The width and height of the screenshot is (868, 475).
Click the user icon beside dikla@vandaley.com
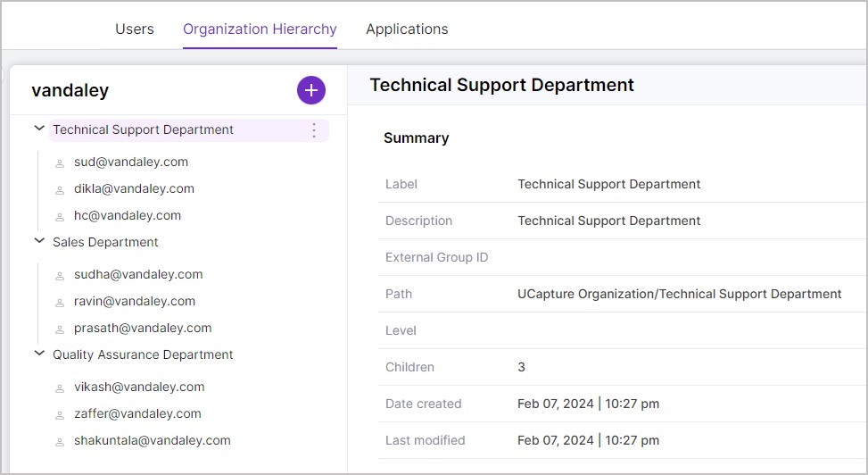click(x=60, y=190)
